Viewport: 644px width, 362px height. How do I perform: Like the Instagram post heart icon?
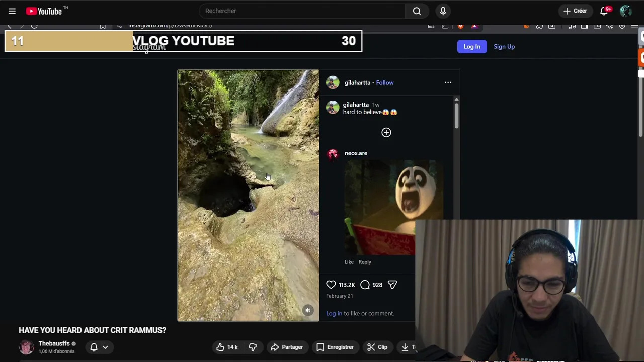331,285
